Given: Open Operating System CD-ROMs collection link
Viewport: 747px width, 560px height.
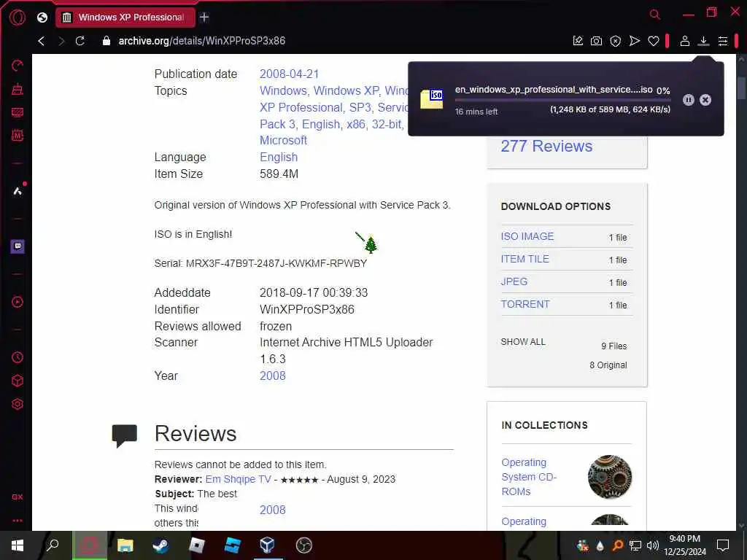Looking at the screenshot, I should coord(529,477).
